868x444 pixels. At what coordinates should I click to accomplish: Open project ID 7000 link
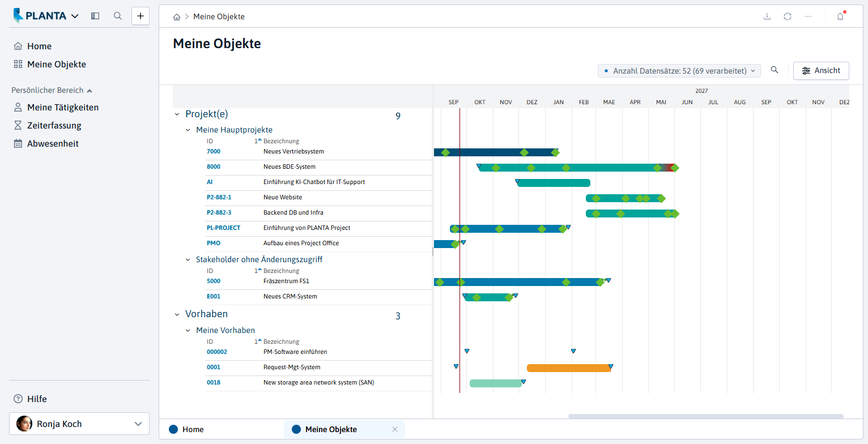tap(214, 152)
